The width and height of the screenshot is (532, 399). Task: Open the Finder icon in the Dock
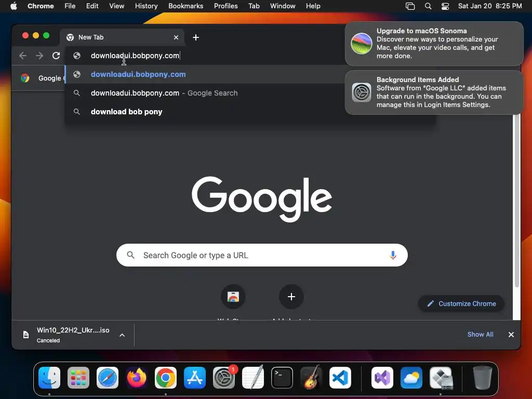pos(49,378)
